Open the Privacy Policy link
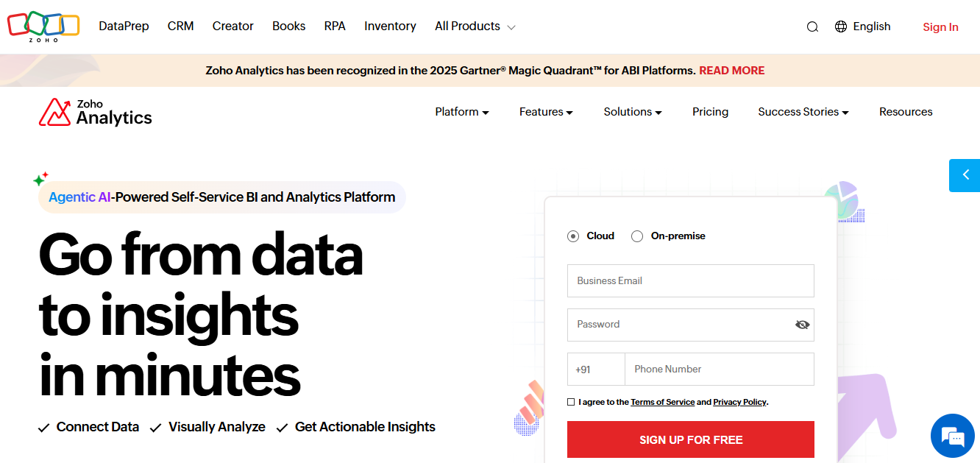This screenshot has width=980, height=463. point(739,402)
